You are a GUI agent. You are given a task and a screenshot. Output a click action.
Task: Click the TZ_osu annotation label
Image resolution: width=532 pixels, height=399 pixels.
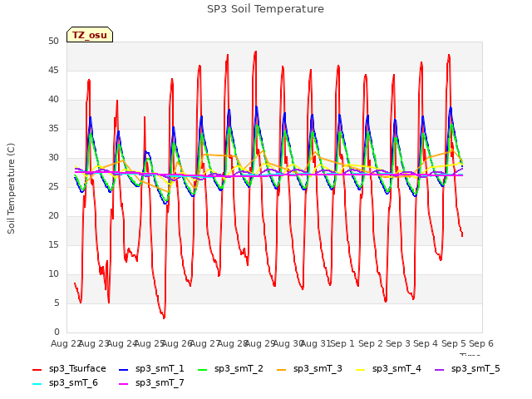pos(90,35)
